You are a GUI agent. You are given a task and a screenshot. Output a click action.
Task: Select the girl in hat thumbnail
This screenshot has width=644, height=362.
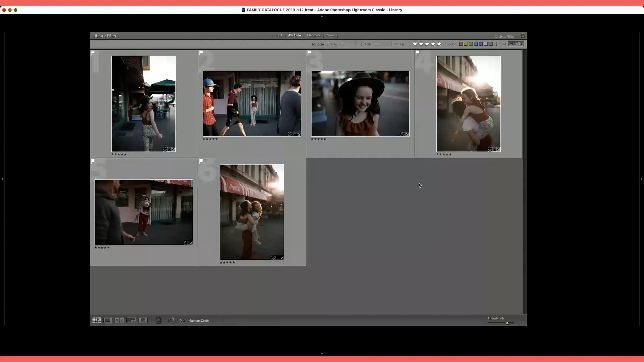[x=360, y=104]
